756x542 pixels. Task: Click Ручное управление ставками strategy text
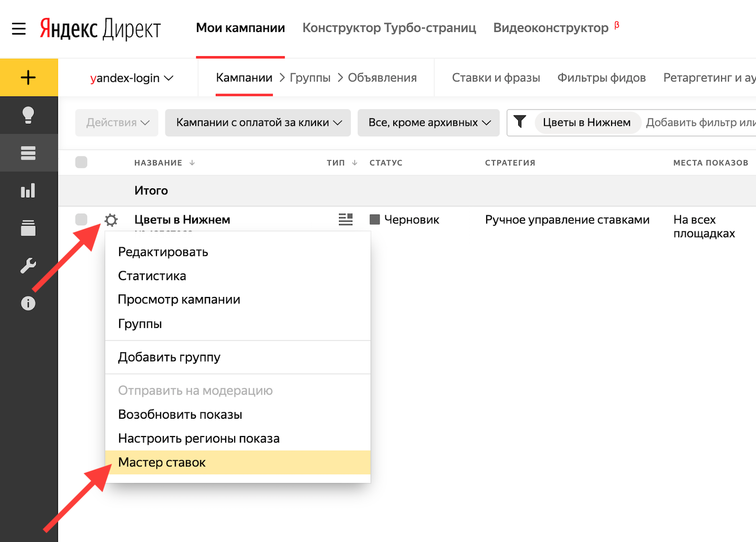(x=568, y=219)
